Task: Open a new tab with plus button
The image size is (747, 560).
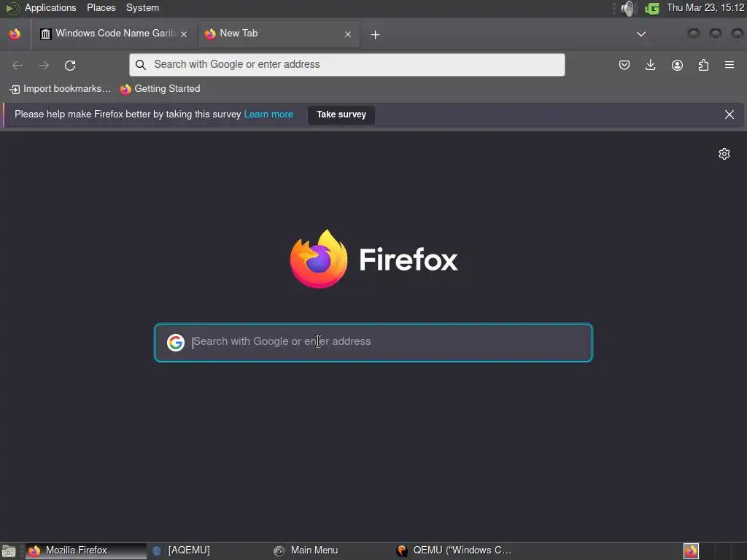Action: click(376, 34)
